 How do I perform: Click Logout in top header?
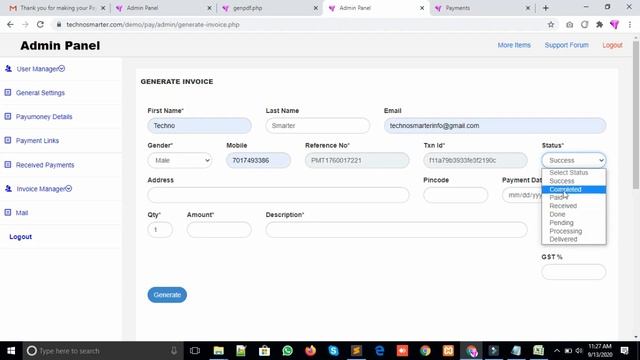tap(612, 45)
